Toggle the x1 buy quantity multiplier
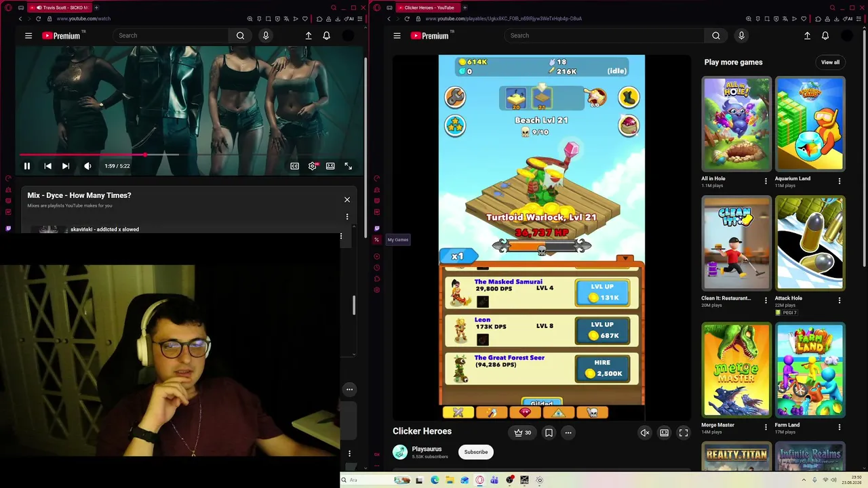The image size is (868, 488). [458, 256]
